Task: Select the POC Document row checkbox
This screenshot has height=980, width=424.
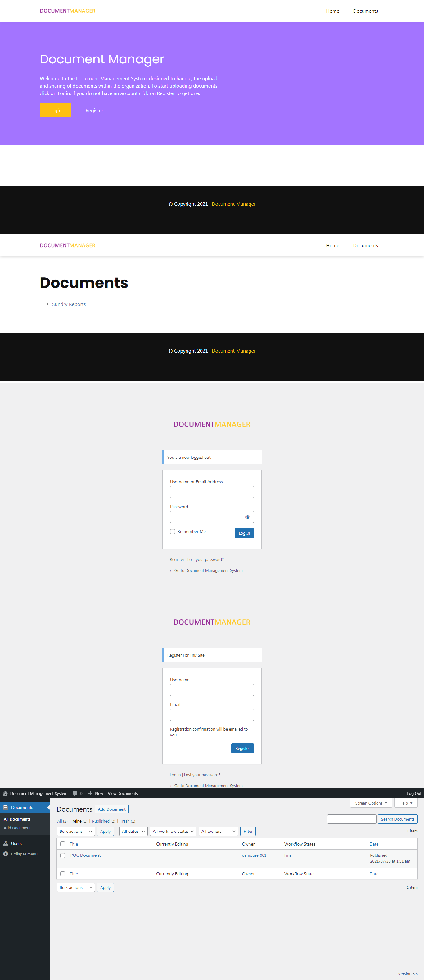Action: point(63,855)
